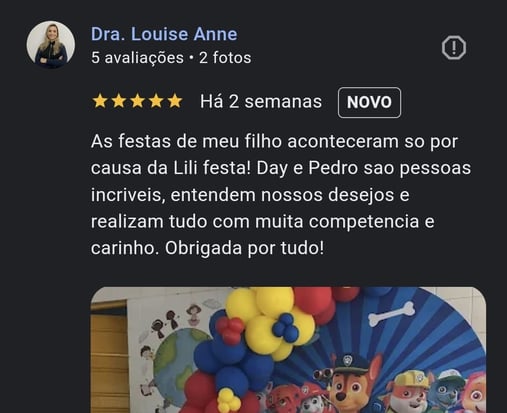Click the 'Há 2 semanas' timestamp

point(261,102)
